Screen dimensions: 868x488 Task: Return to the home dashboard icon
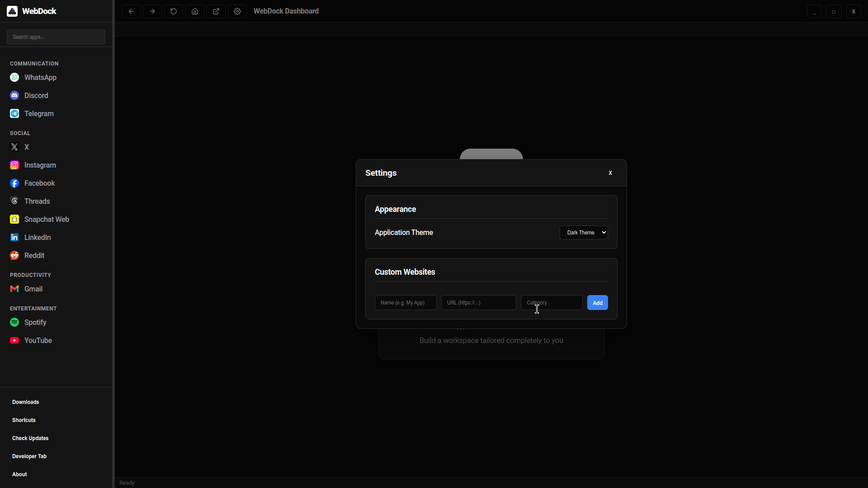click(x=195, y=11)
